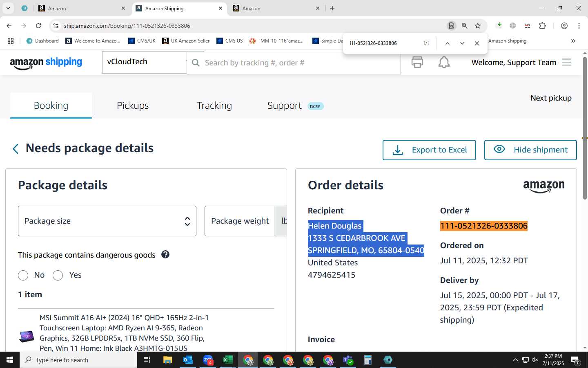This screenshot has height=368, width=588.
Task: Click the Export to Excel button
Action: (x=429, y=150)
